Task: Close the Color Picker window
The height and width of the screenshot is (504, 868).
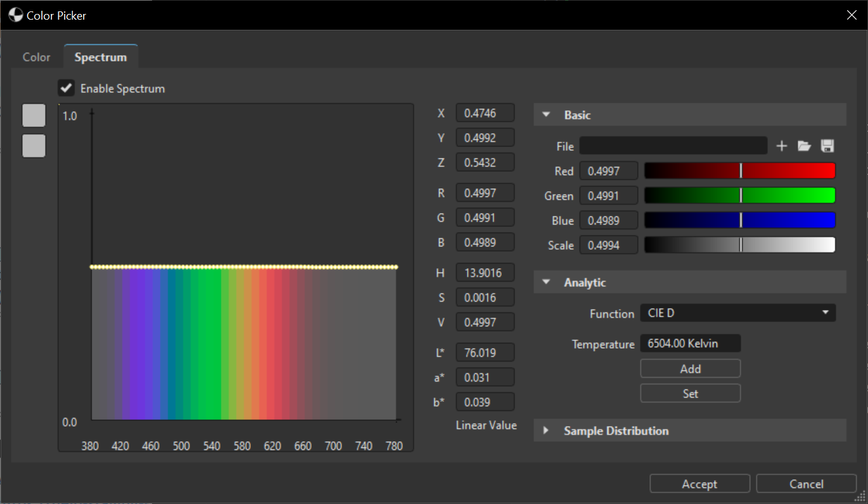Action: click(x=852, y=15)
